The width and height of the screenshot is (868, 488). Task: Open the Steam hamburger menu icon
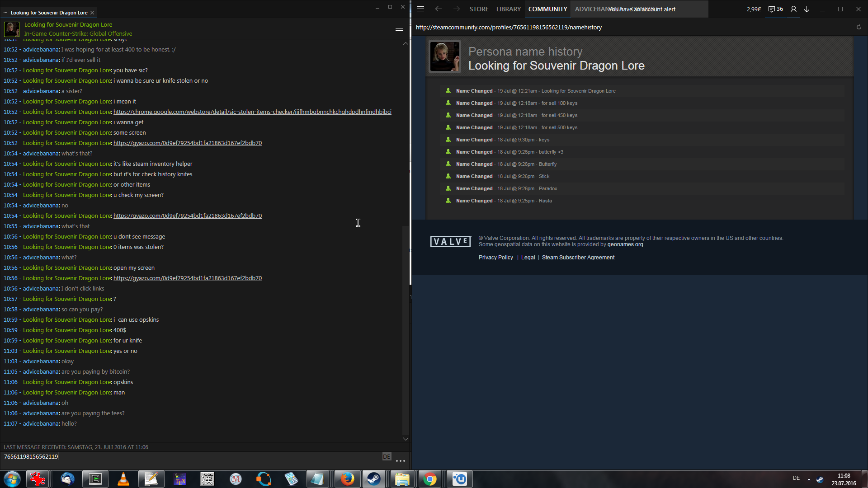click(x=420, y=9)
